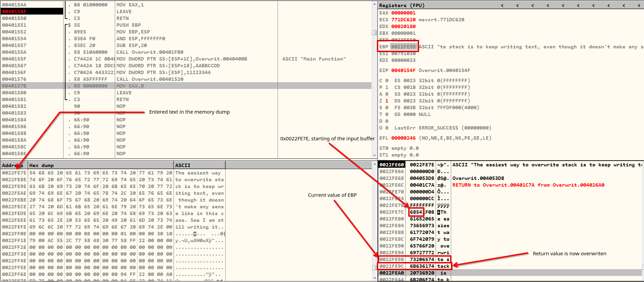The image size is (644, 282).
Task: Select dump row at address 0022FEAE
Action: coord(113,193)
